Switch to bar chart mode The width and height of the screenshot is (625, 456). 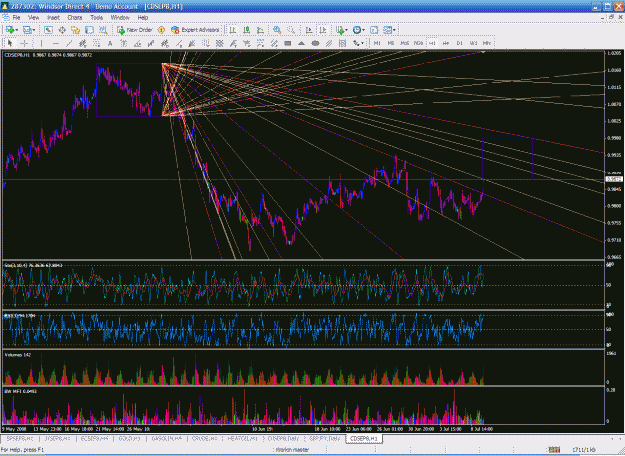(x=233, y=30)
